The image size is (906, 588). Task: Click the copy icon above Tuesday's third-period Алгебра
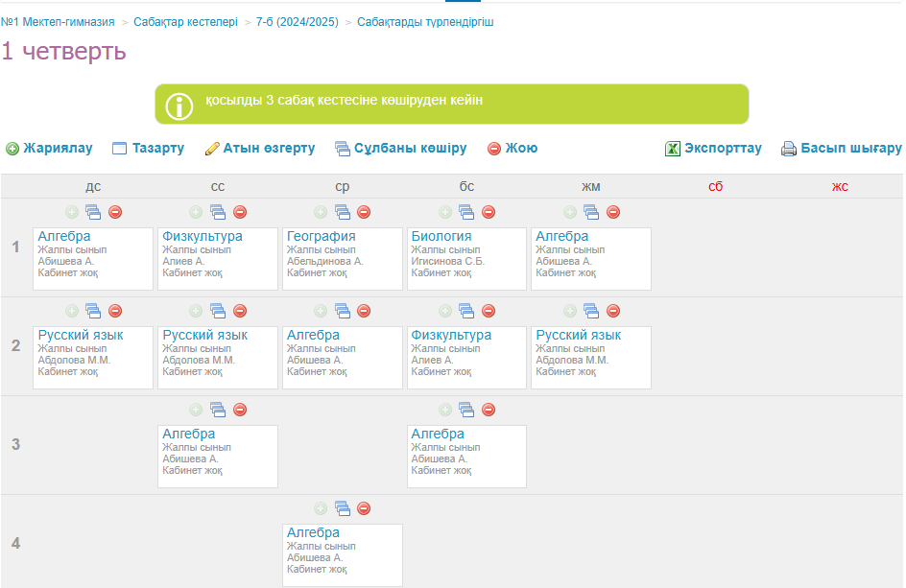(218, 410)
